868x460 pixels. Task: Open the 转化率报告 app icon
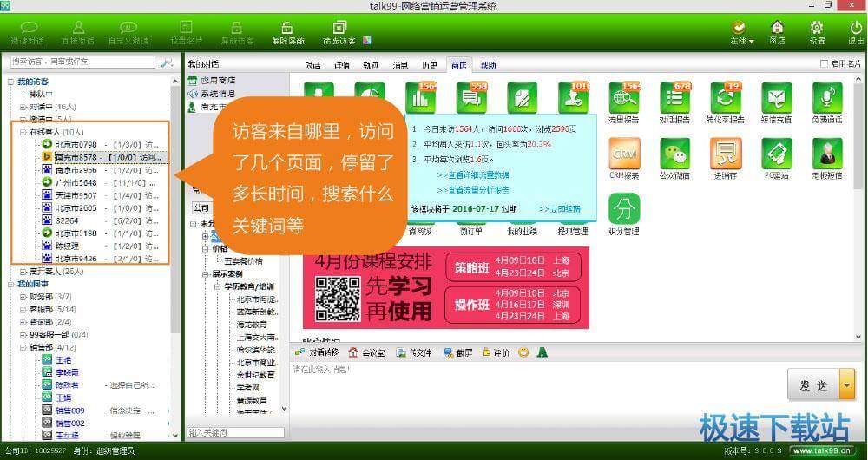coord(726,98)
